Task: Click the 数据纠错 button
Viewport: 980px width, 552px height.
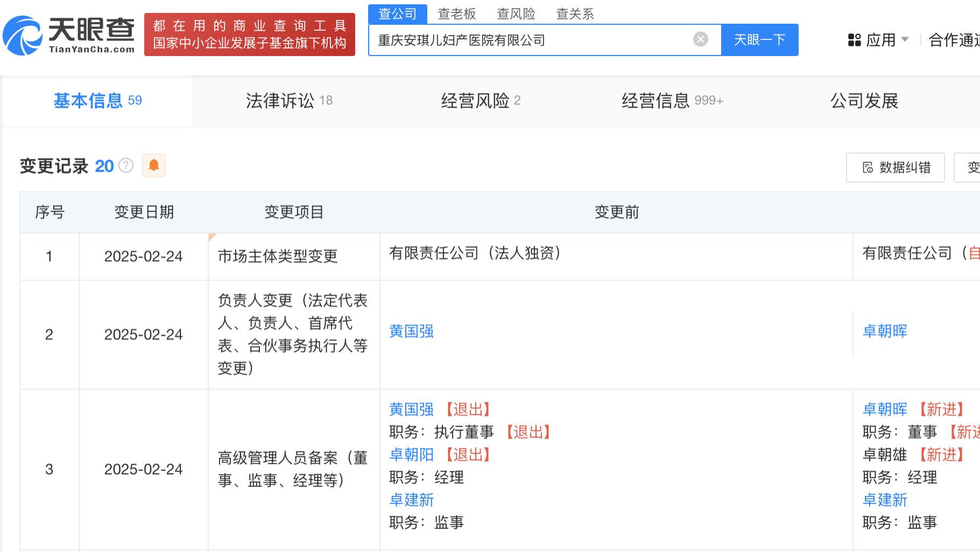Action: click(895, 167)
